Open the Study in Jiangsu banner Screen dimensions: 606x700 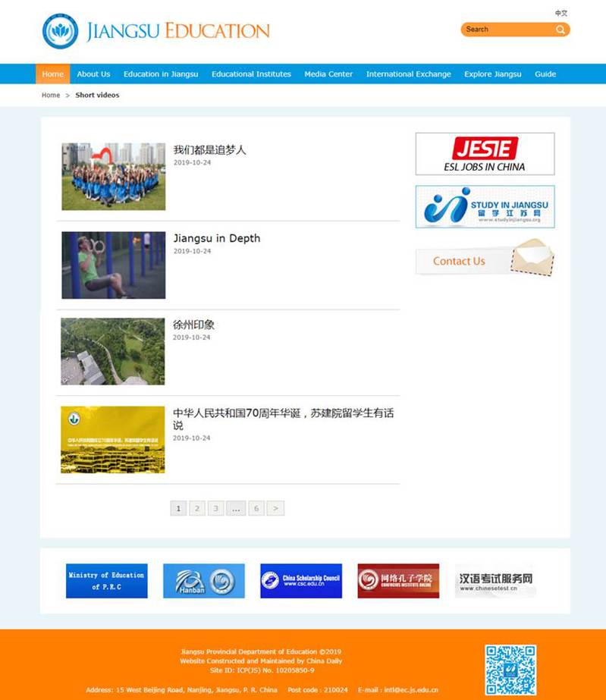click(485, 207)
